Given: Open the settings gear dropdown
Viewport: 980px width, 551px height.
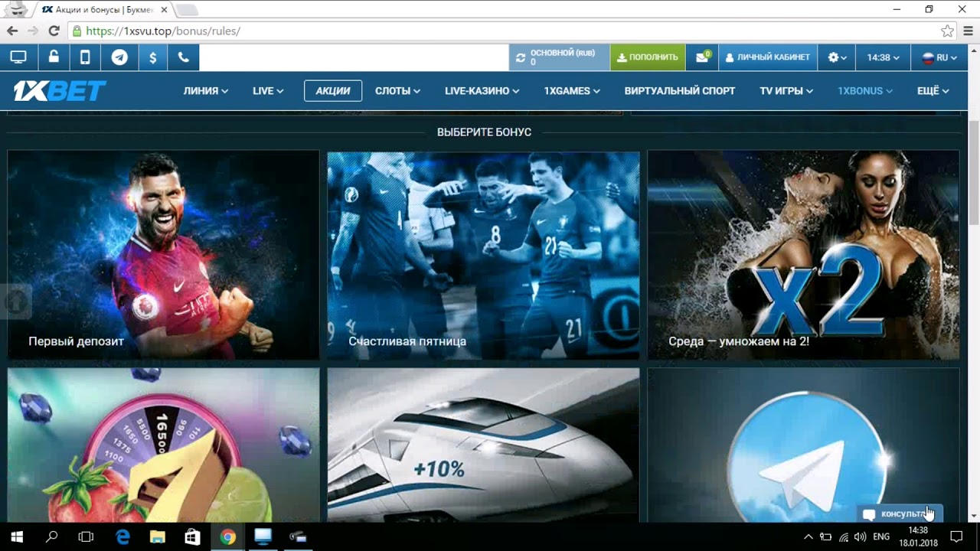Looking at the screenshot, I should [838, 57].
